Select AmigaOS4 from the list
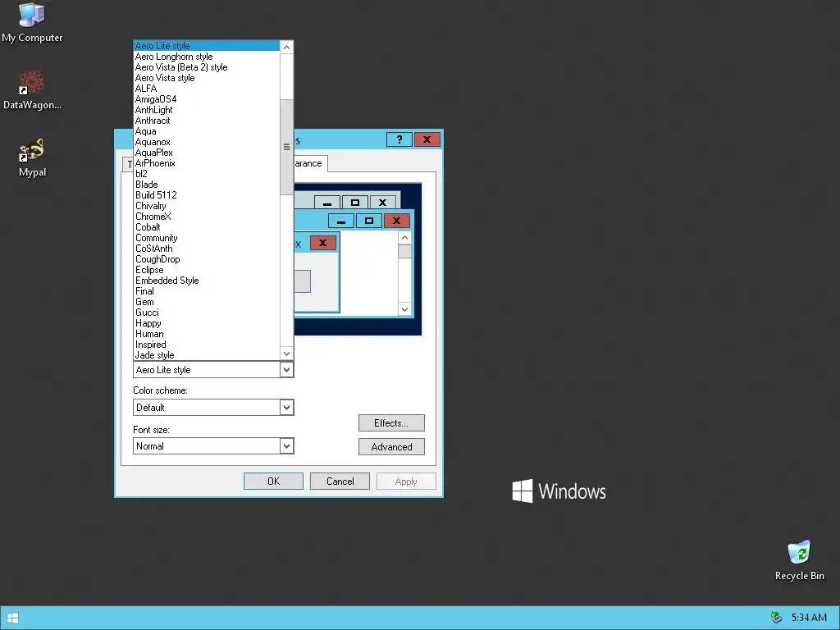Image resolution: width=840 pixels, height=630 pixels. [x=206, y=99]
